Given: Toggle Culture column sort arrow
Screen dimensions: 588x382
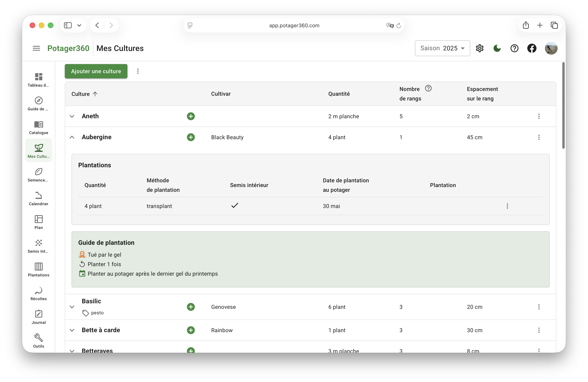Looking at the screenshot, I should pyautogui.click(x=95, y=94).
